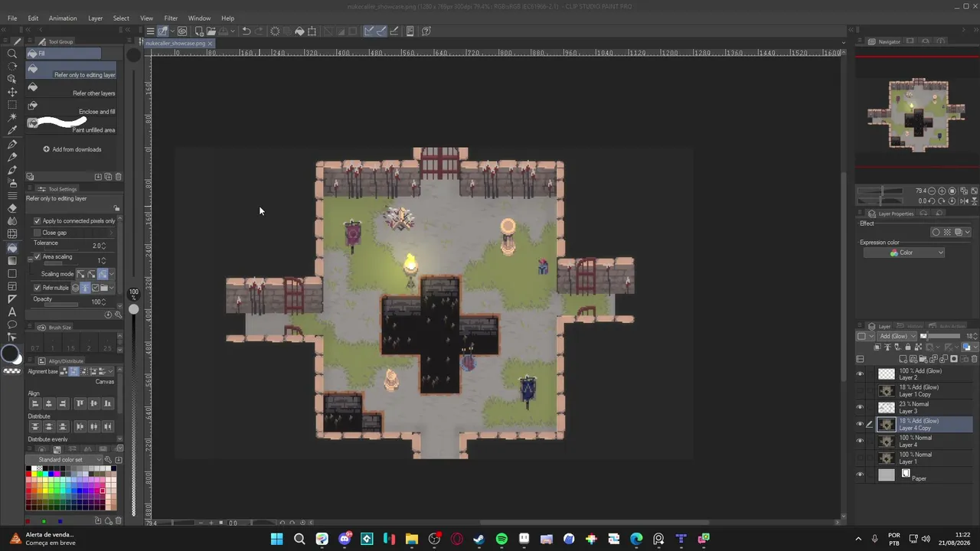Enable the Close gap checkbox
Image resolution: width=980 pixels, height=551 pixels.
(37, 233)
